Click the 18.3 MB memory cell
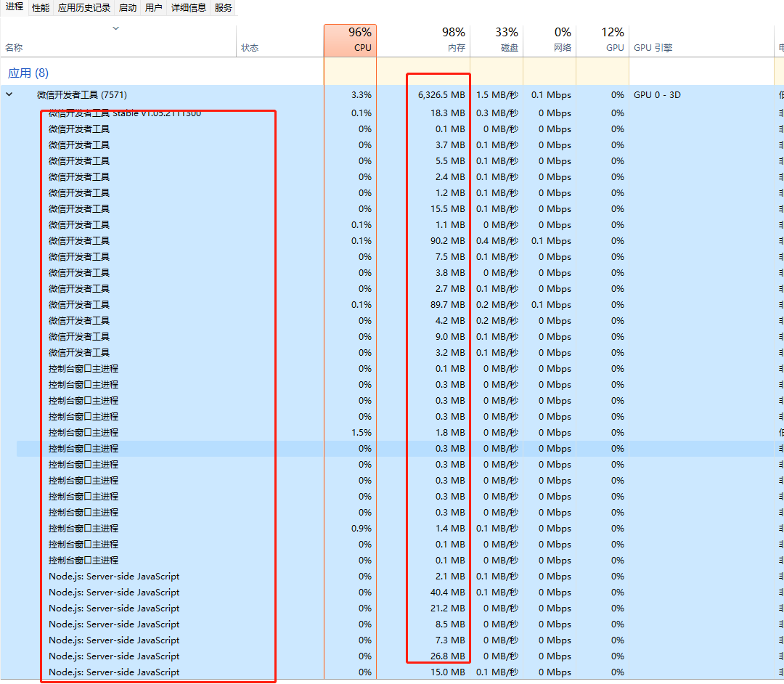The height and width of the screenshot is (684, 784). (447, 113)
